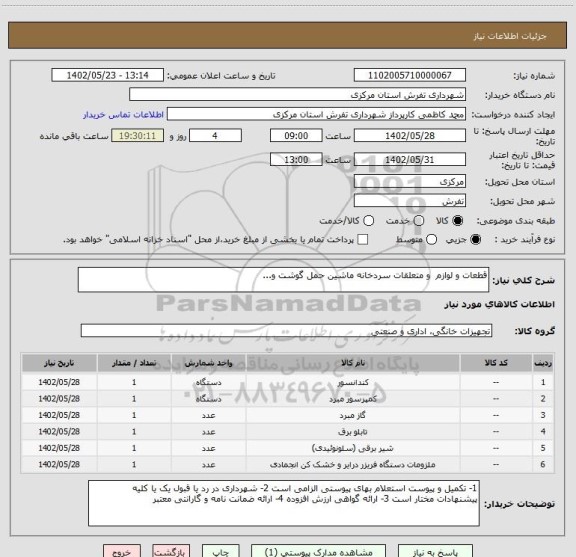
Task: Select the متوسط purchase type radio
Action: (x=432, y=240)
